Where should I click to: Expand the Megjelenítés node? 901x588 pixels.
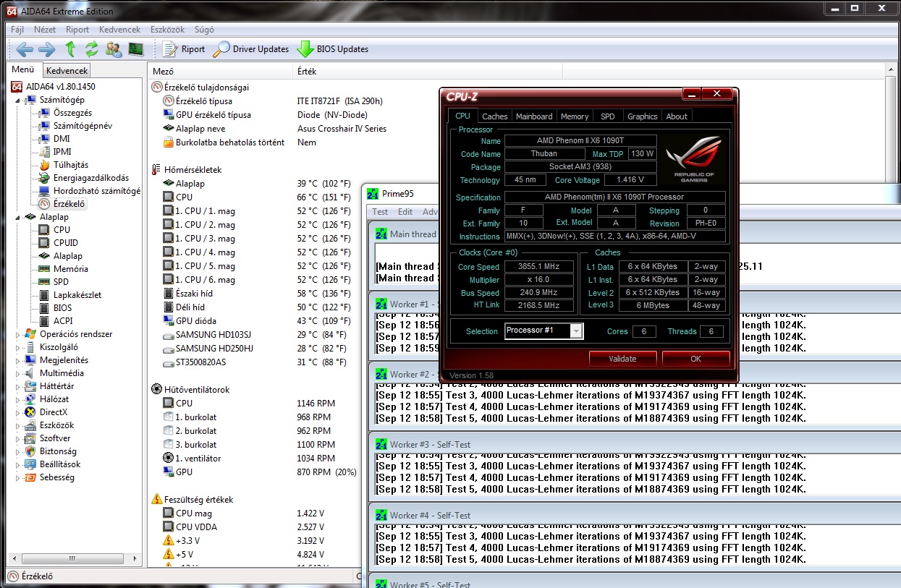[19, 360]
